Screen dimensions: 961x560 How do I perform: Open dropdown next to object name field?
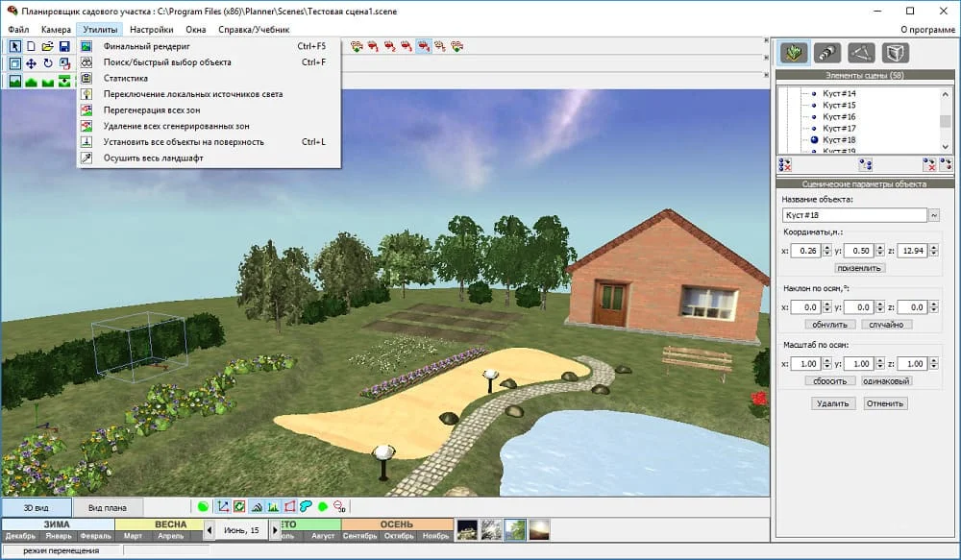click(x=934, y=215)
